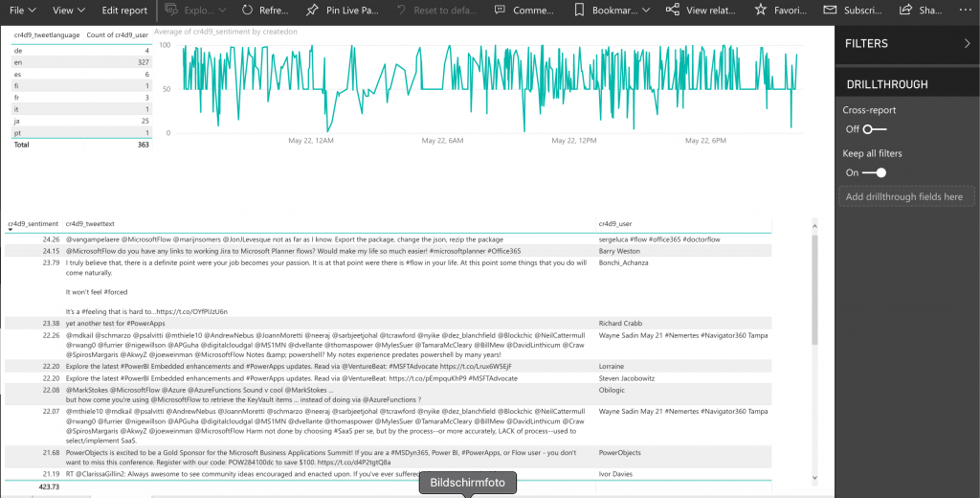980x498 pixels.
Task: Click the sentiment value 21.68
Action: [x=52, y=452]
